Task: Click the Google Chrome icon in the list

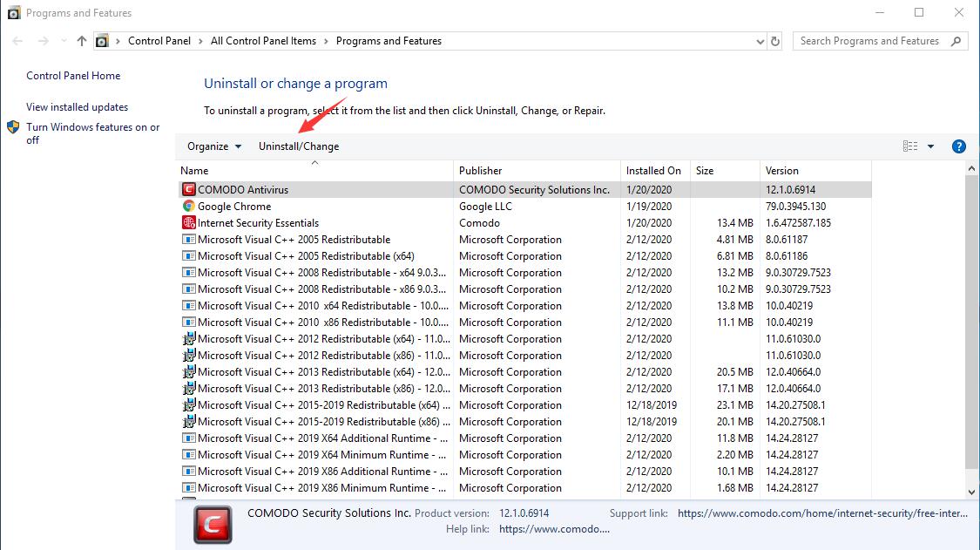Action: coord(189,206)
